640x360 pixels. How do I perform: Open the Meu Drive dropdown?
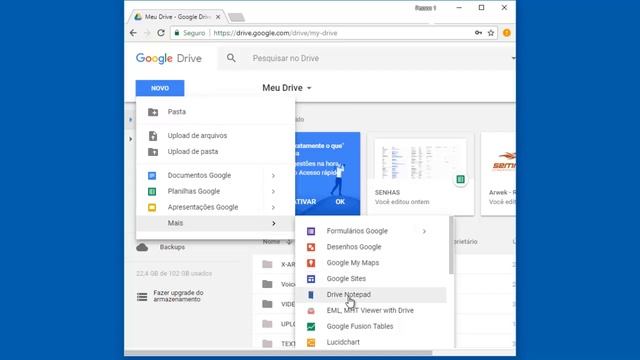(x=287, y=88)
